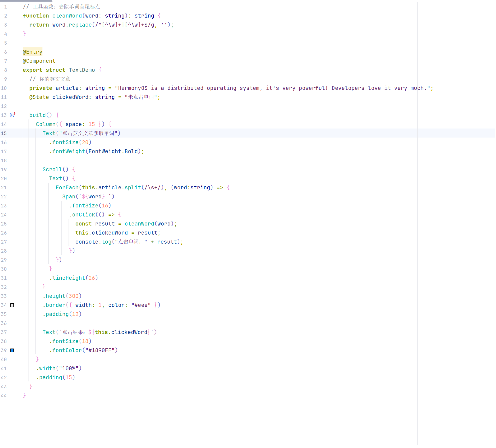Click the console.log statement

[x=129, y=242]
